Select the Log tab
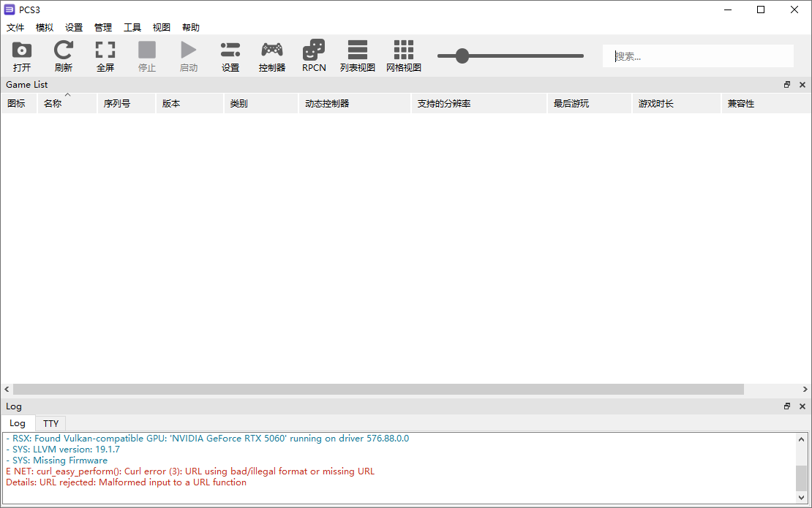This screenshot has height=508, width=812. (x=18, y=423)
